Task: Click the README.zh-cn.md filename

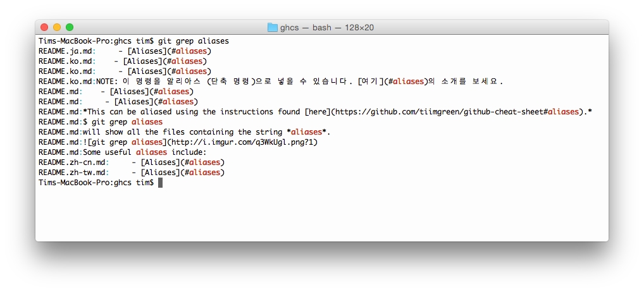Action: click(71, 162)
